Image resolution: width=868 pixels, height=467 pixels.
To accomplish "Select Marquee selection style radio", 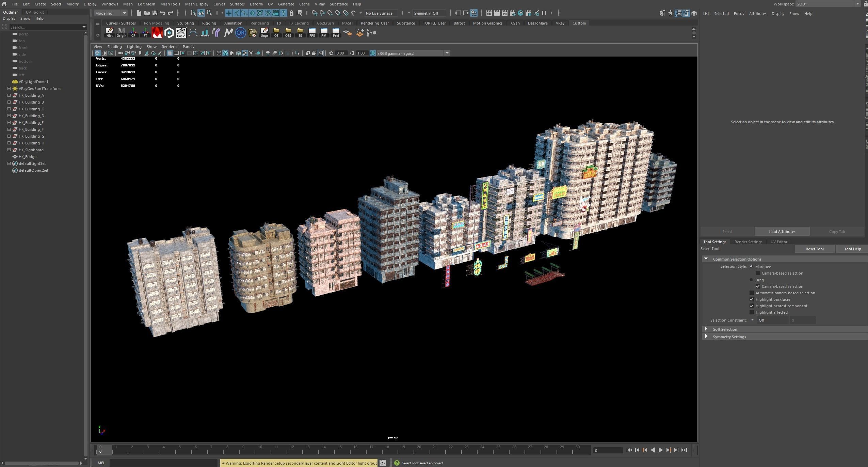I will click(x=751, y=266).
